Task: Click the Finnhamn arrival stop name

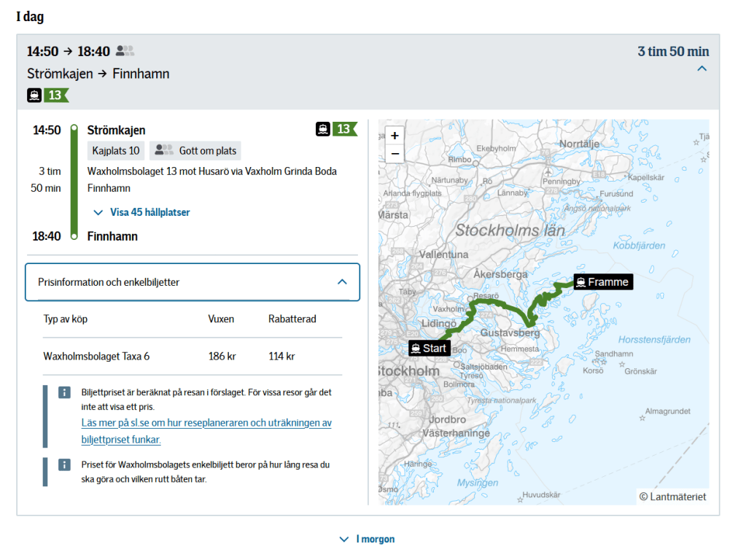Action: (112, 236)
